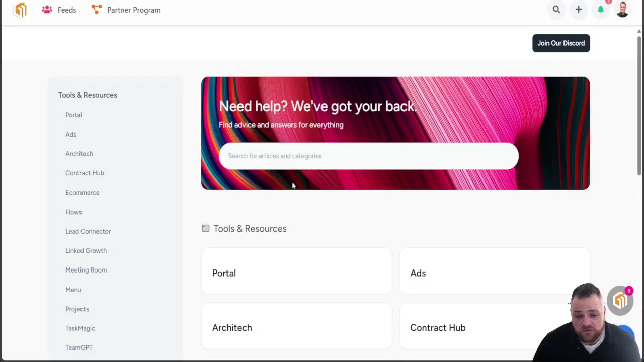The height and width of the screenshot is (362, 644).
Task: Open the Portal category card
Action: coord(296,273)
